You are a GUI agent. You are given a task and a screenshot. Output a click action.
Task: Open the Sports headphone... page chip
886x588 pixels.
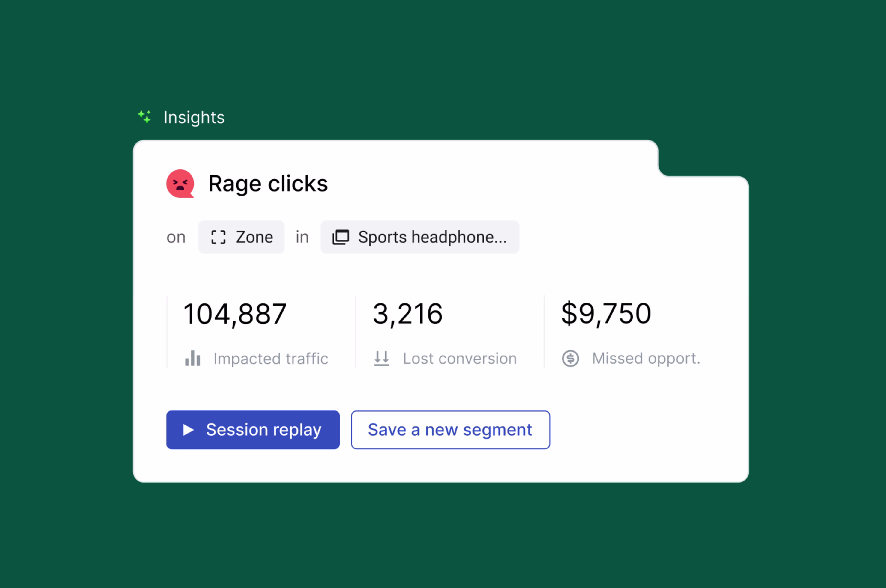point(420,237)
